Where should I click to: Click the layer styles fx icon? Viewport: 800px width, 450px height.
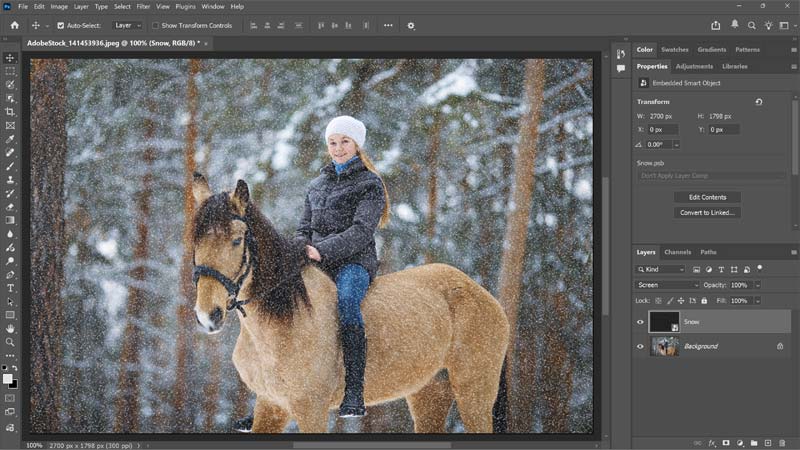712,442
